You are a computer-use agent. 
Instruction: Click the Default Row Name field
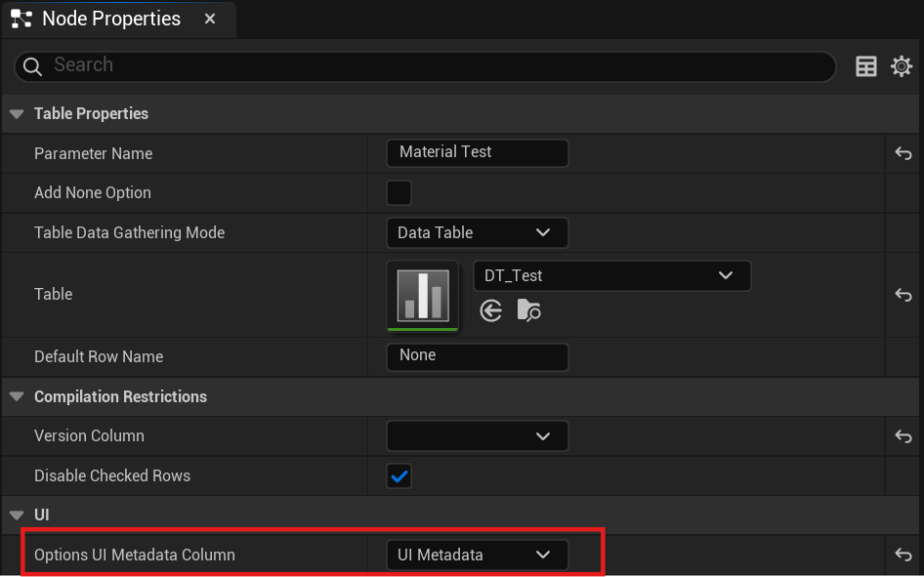pos(478,356)
